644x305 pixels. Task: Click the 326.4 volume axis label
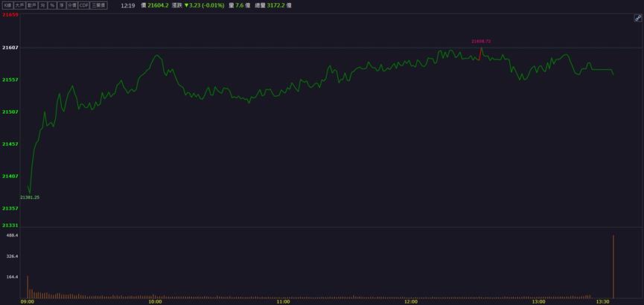point(13,256)
